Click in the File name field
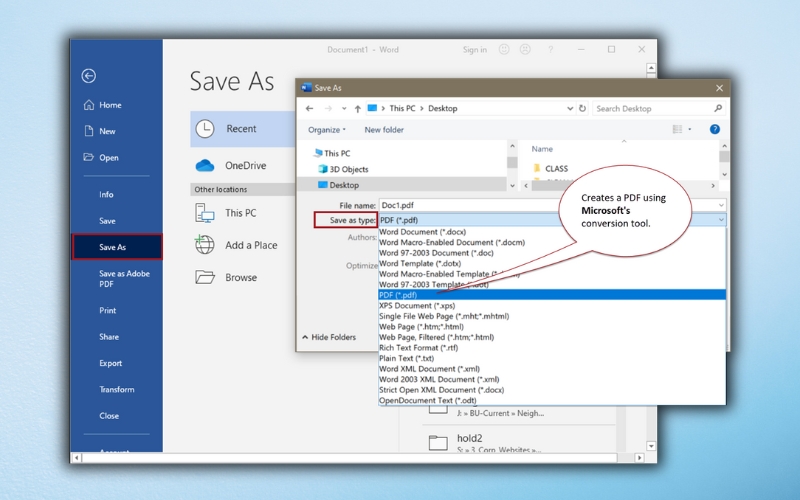 point(552,205)
